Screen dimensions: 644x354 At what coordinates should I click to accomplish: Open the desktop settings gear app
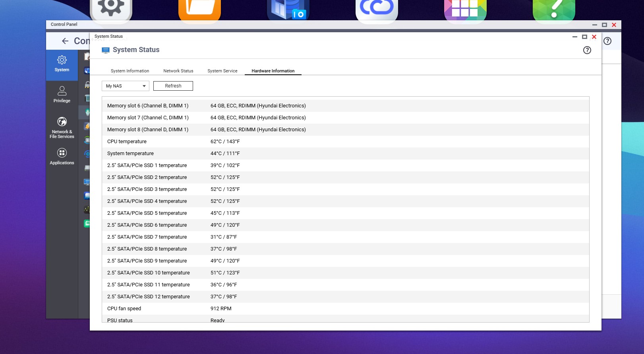pyautogui.click(x=111, y=8)
